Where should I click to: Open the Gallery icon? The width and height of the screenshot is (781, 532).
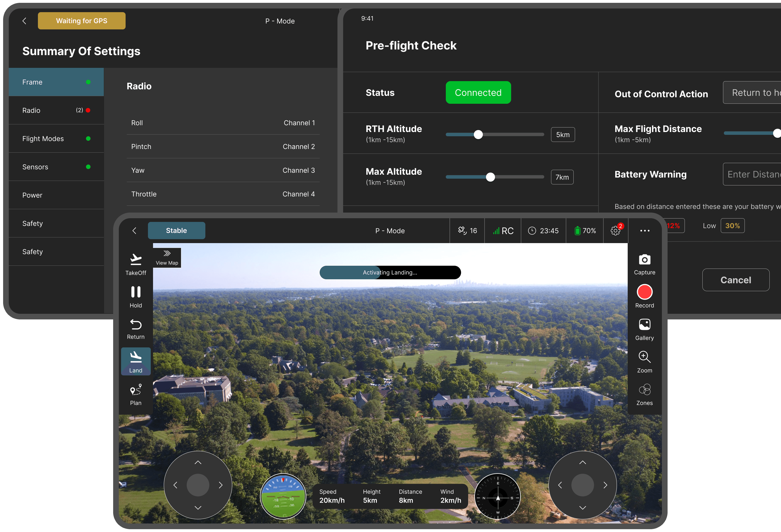click(x=644, y=325)
